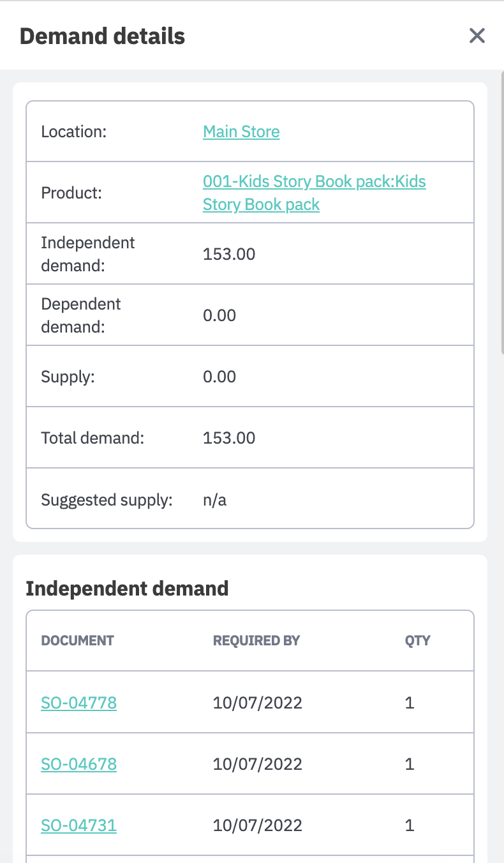
Task: Click the required-by date for SO-04778
Action: tap(257, 703)
